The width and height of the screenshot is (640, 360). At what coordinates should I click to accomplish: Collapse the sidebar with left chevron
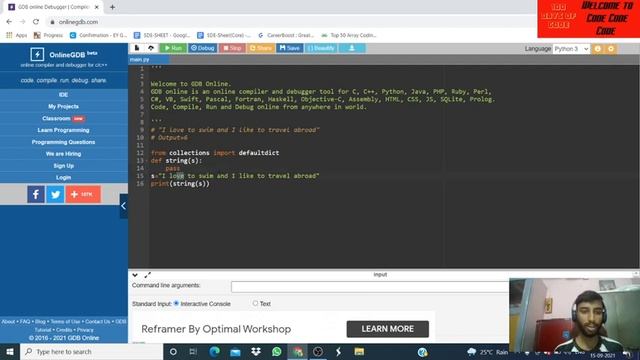tap(124, 206)
